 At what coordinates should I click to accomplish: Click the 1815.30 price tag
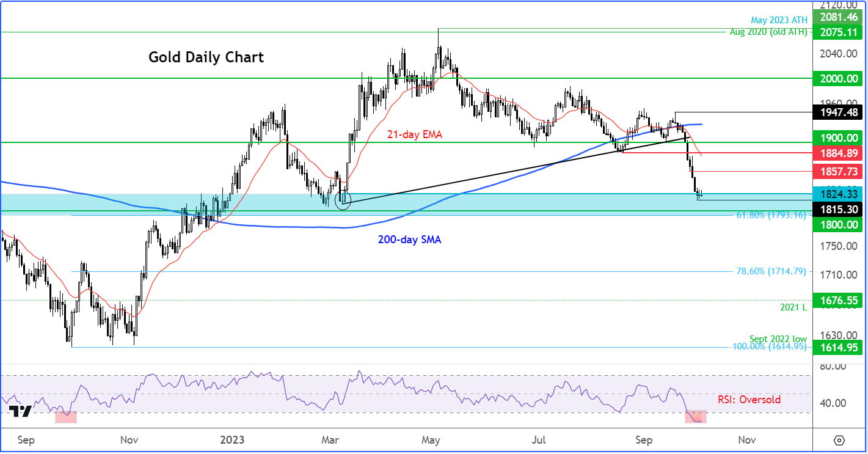click(x=837, y=209)
